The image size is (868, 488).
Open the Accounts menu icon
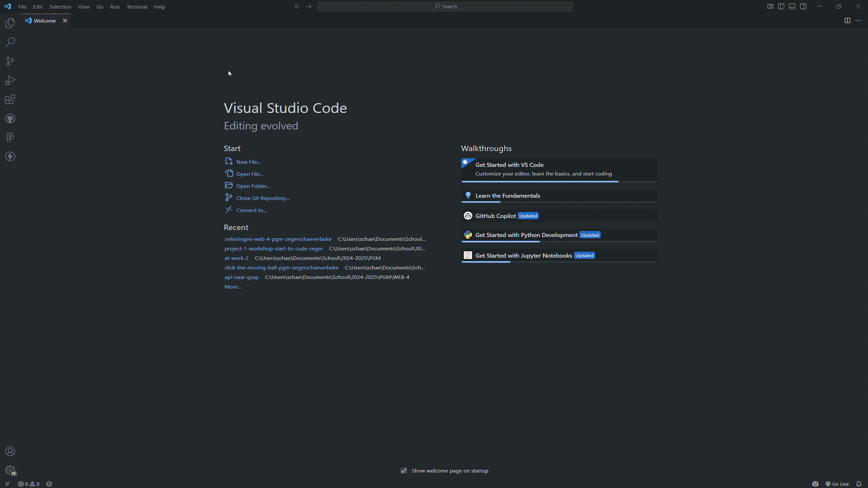10,451
